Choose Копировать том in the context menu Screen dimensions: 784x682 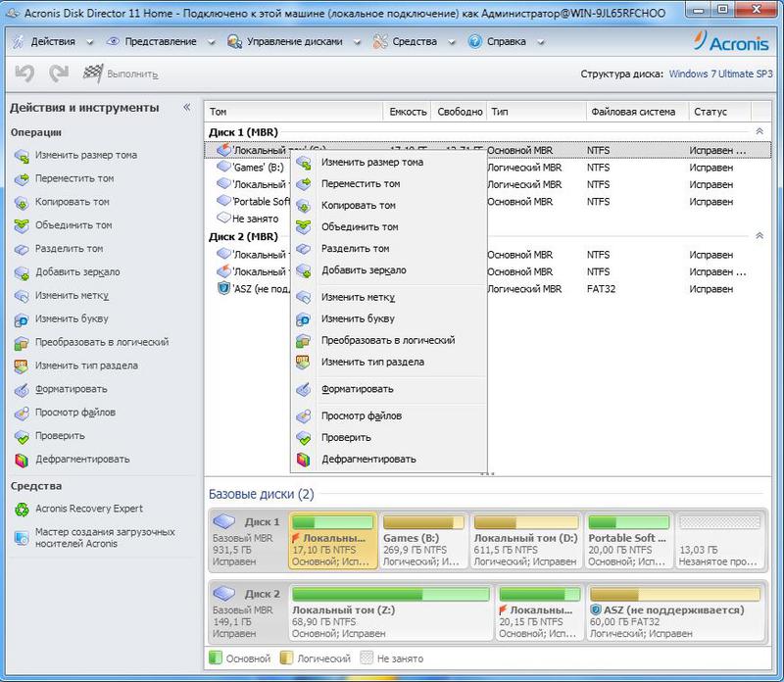click(388, 205)
